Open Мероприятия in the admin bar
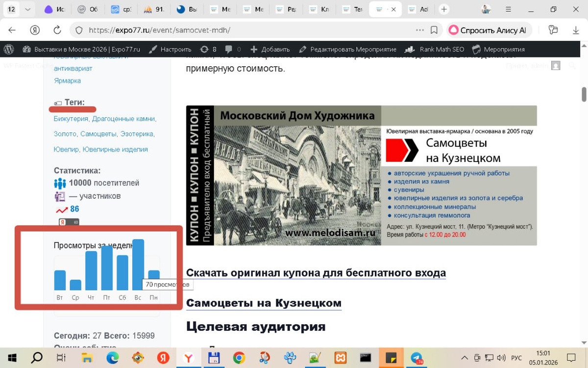 [x=498, y=49]
